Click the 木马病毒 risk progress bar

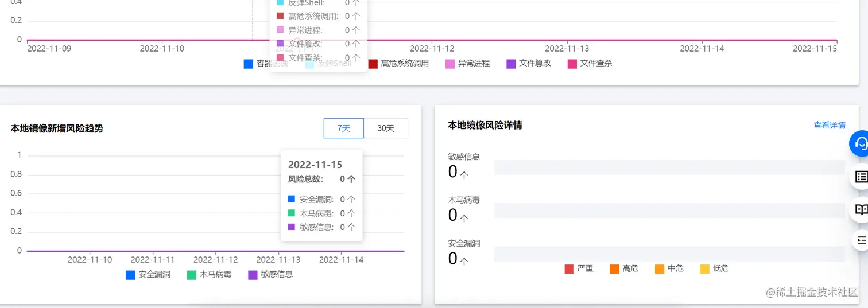click(x=669, y=210)
